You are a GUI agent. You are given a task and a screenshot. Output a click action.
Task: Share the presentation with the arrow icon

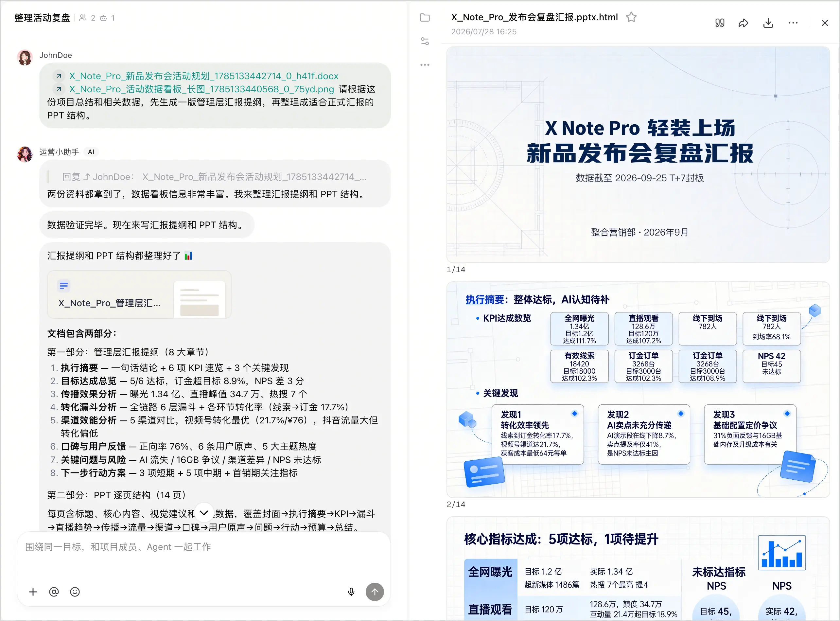pyautogui.click(x=744, y=23)
